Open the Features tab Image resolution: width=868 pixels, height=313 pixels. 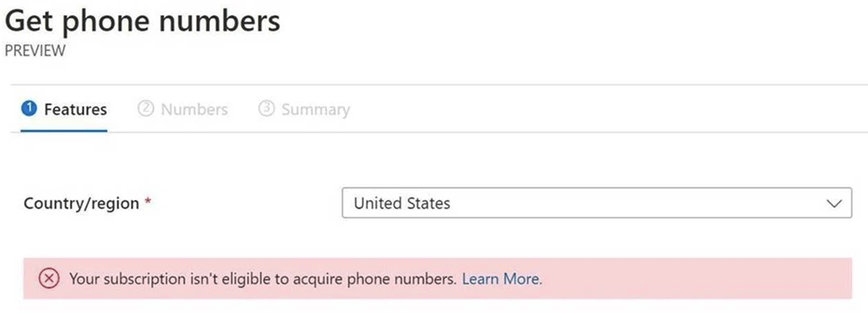(x=65, y=109)
